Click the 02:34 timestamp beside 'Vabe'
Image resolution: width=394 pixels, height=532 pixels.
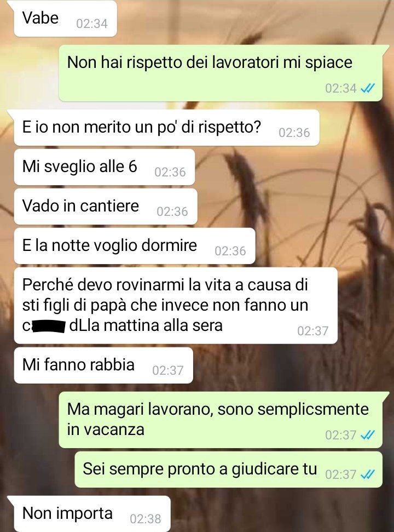click(92, 24)
